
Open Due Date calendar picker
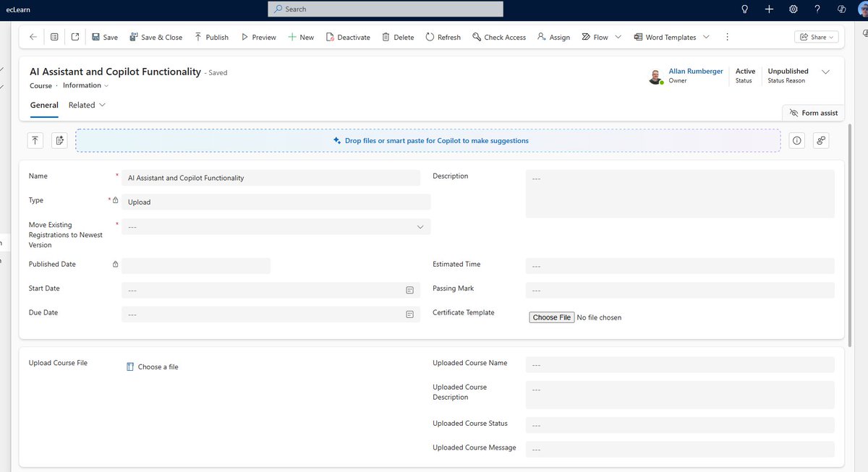pos(409,314)
